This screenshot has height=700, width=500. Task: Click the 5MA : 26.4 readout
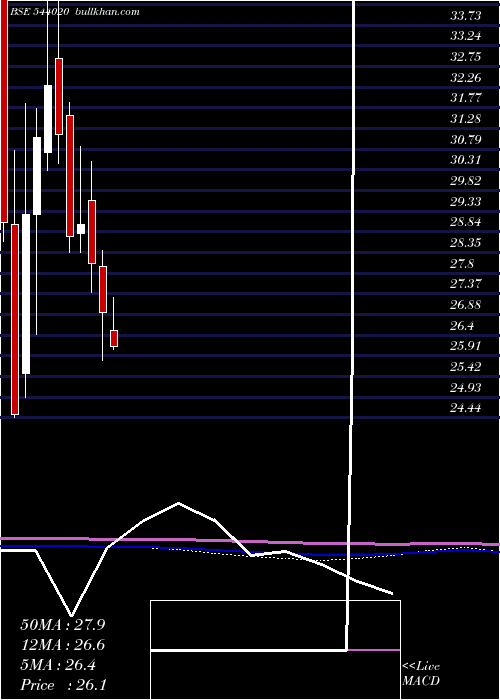(58, 665)
